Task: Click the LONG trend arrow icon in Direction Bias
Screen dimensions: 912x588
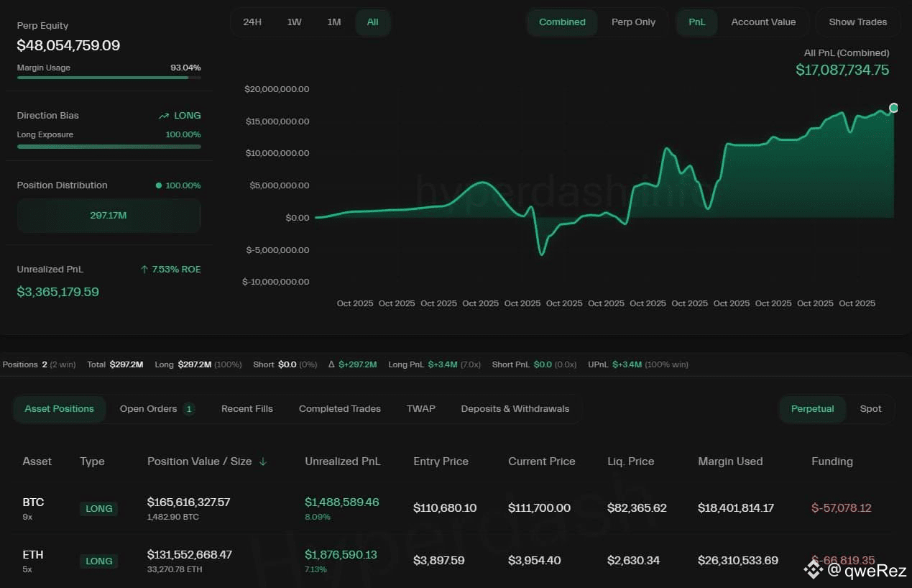Action: [x=164, y=116]
